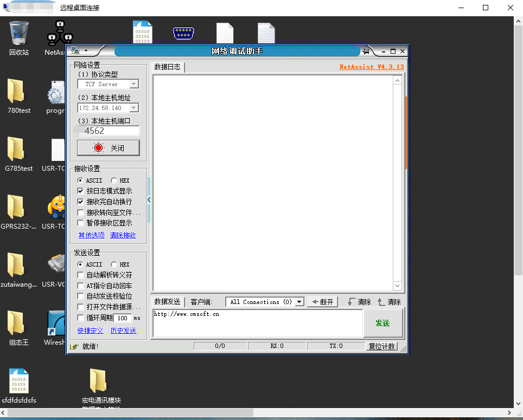Open the Recycle Bin desktop icon

click(x=18, y=38)
